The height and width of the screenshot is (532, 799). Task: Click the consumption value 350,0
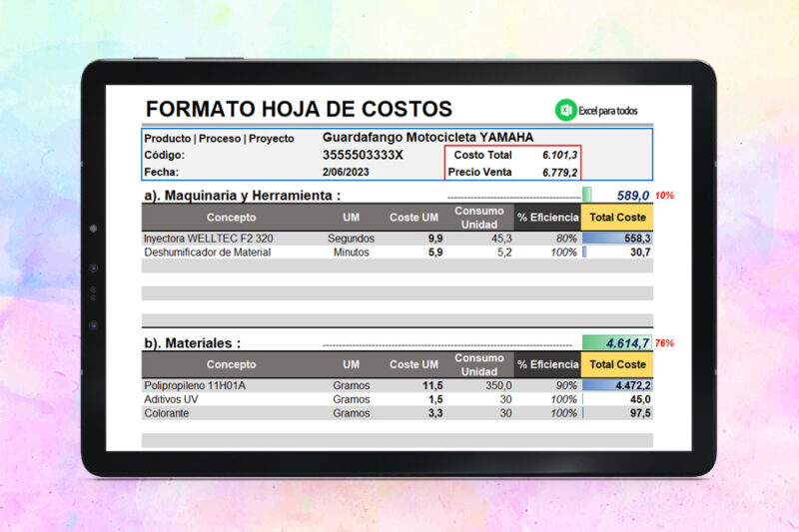point(498,385)
